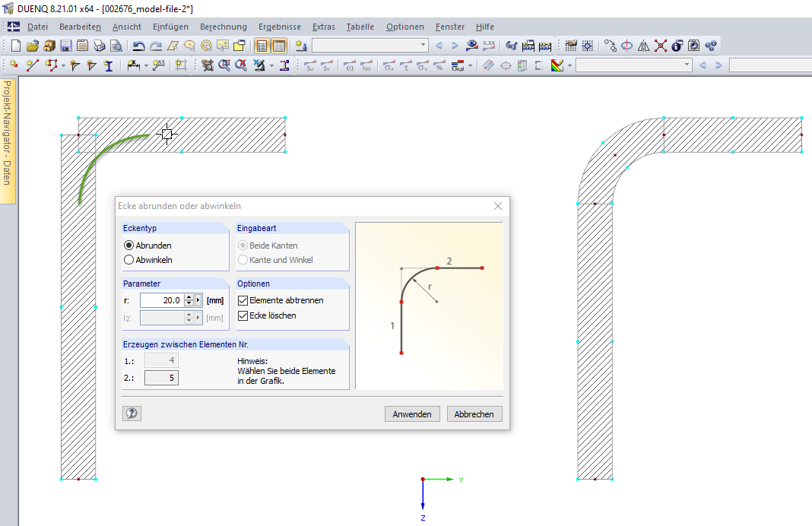Go to previous item with left arrow
The height and width of the screenshot is (526, 812).
[x=439, y=46]
